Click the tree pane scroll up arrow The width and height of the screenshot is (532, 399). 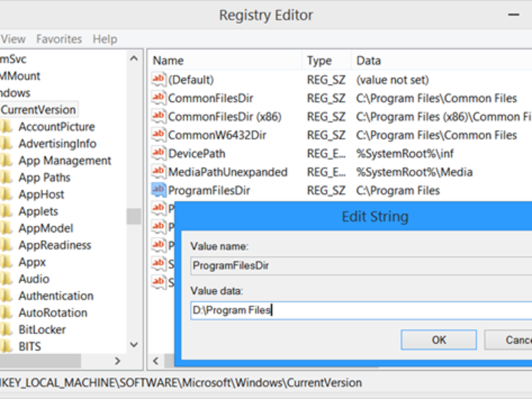click(133, 59)
